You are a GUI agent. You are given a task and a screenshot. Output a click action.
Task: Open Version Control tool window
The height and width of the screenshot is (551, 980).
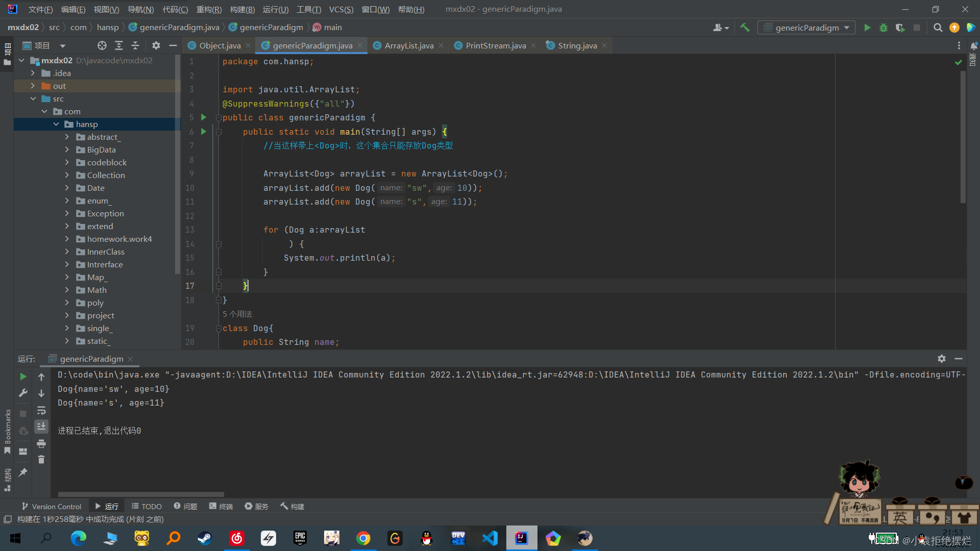pyautogui.click(x=52, y=506)
